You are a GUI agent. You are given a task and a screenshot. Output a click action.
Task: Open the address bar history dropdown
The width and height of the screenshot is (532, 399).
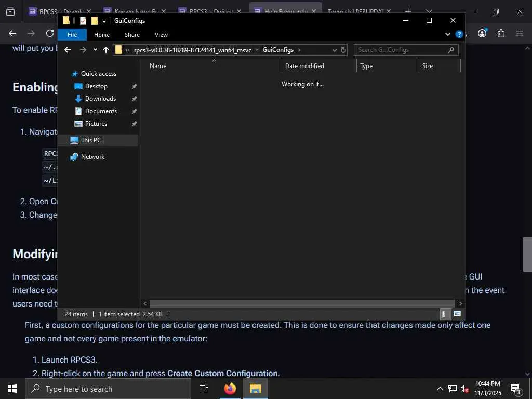coord(335,50)
